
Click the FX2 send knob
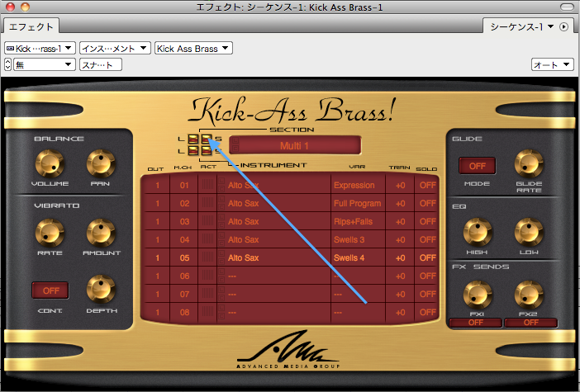(x=529, y=295)
